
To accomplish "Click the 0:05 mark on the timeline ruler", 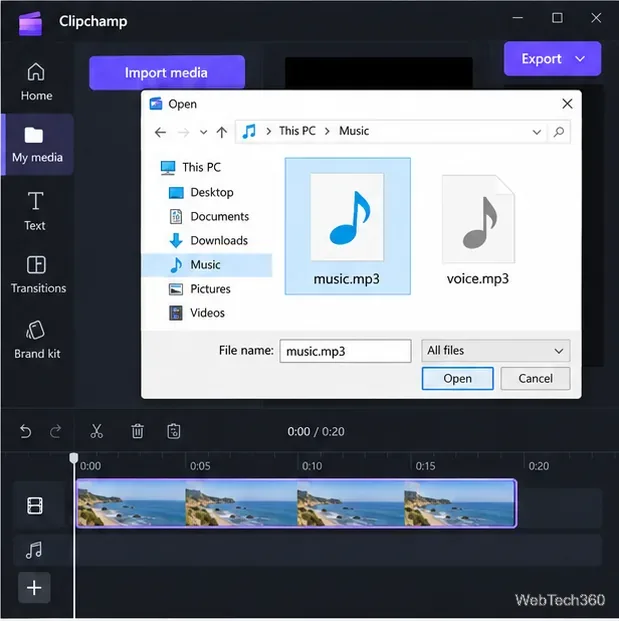I will (200, 466).
